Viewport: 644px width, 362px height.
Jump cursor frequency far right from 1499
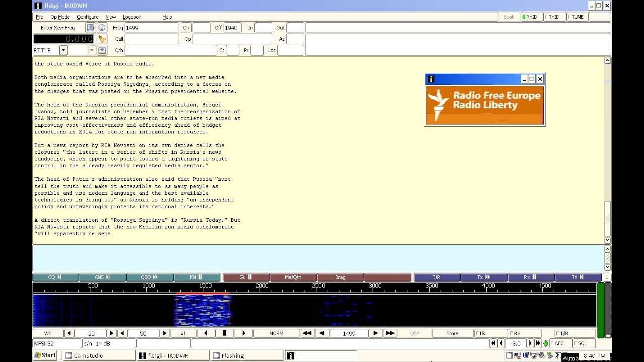(390, 333)
